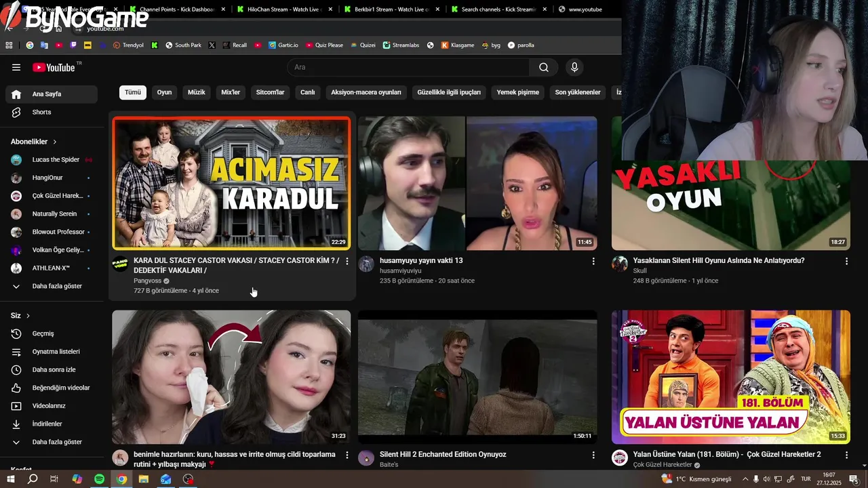Open HangiOnur subscription channel
Viewport: 868px width, 488px height.
pos(52,178)
